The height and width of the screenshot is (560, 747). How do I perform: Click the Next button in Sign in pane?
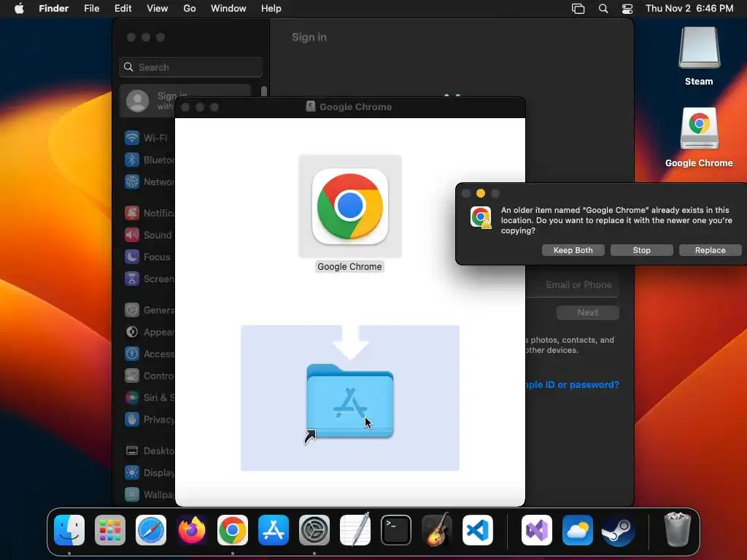(588, 312)
